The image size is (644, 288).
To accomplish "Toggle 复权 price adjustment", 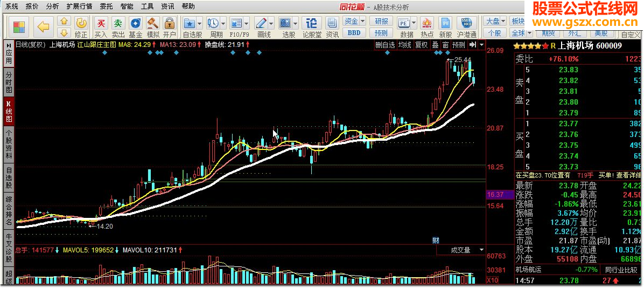I will 422,45.
